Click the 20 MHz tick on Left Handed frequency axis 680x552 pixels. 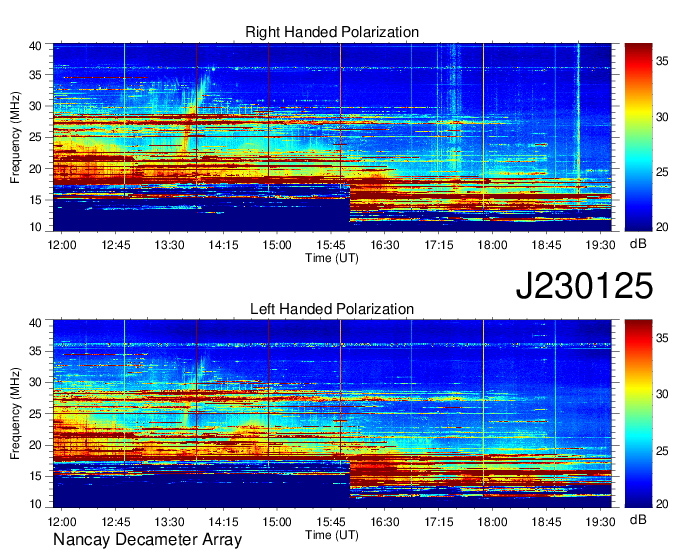tap(35, 445)
